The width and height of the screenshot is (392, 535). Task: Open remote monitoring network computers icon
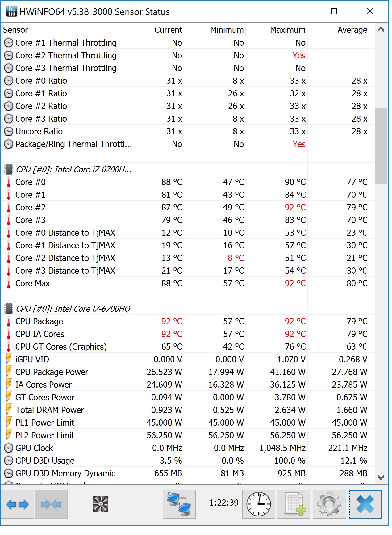(x=179, y=504)
